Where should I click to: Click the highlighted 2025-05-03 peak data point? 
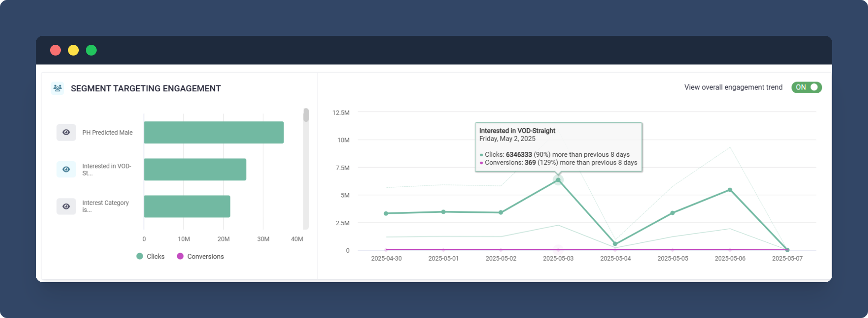(558, 180)
